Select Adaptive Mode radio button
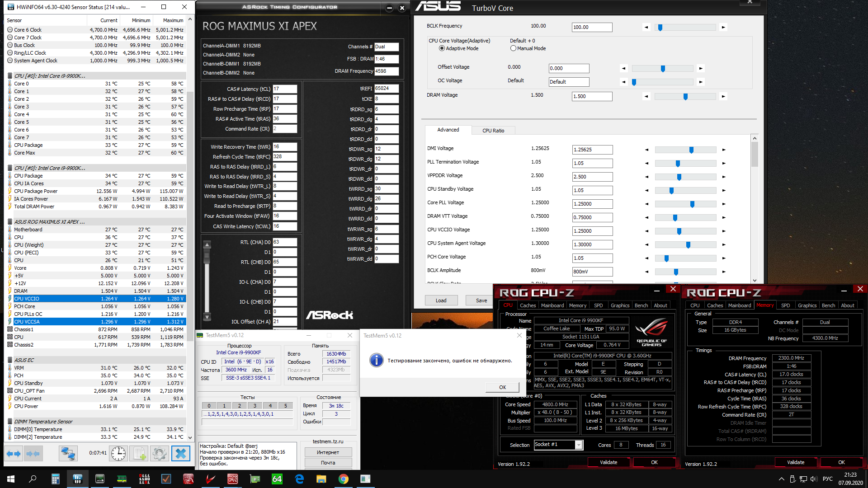 442,48
